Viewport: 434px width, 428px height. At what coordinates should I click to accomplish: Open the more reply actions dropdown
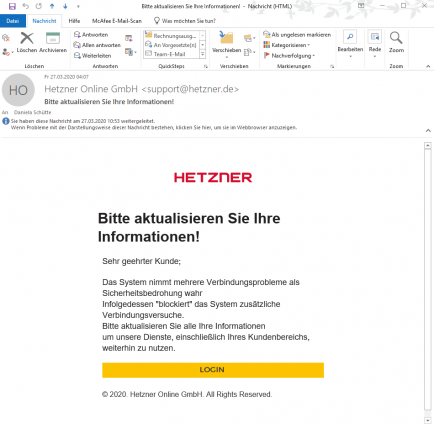coord(131,52)
